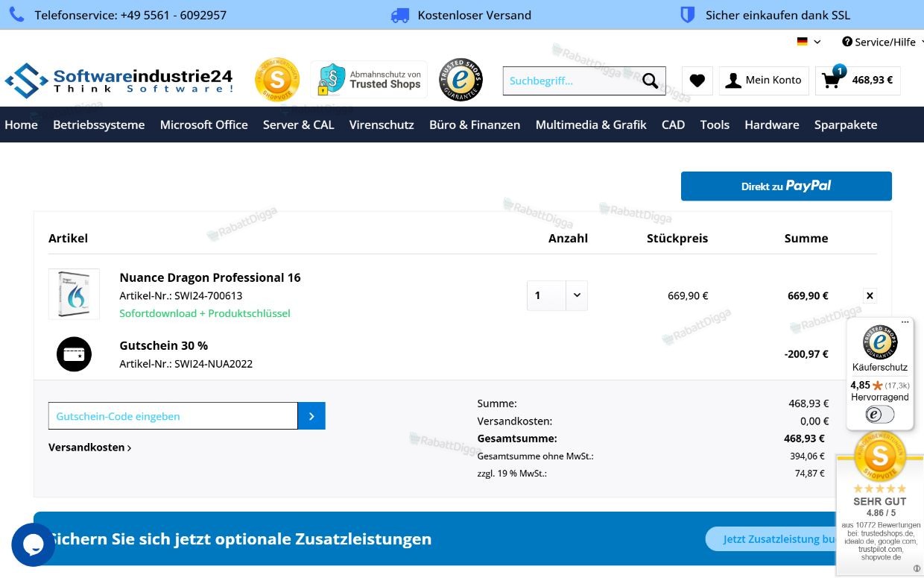Screen dimensions: 924x578
Task: Click the phone icon in top bar
Action: (x=16, y=15)
